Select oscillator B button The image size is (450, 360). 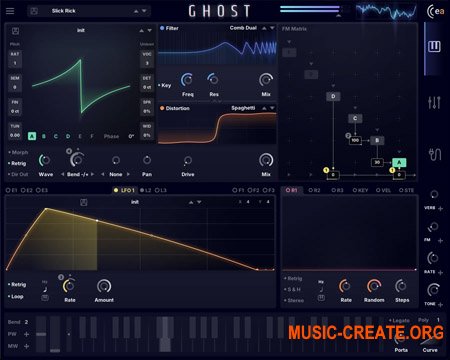(x=44, y=136)
